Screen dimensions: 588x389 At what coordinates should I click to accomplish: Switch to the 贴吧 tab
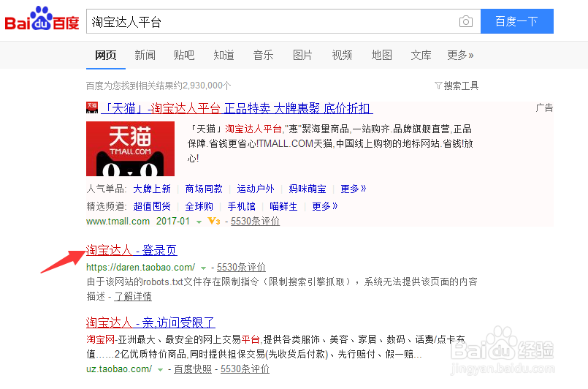(184, 55)
